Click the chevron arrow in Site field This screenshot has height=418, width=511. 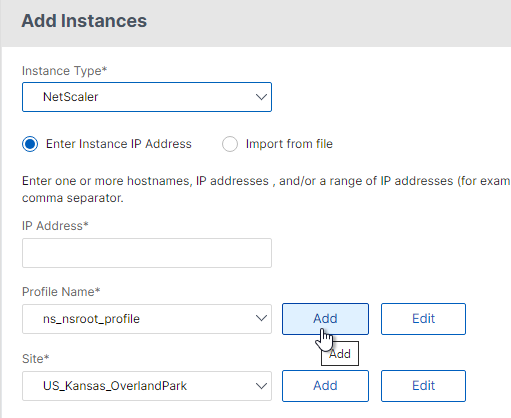click(x=261, y=386)
